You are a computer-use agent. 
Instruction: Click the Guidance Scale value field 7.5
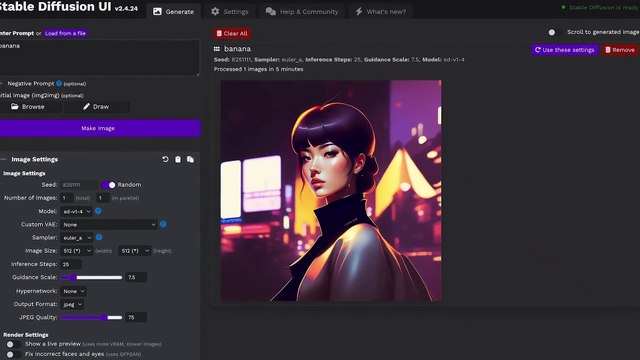[x=136, y=277]
